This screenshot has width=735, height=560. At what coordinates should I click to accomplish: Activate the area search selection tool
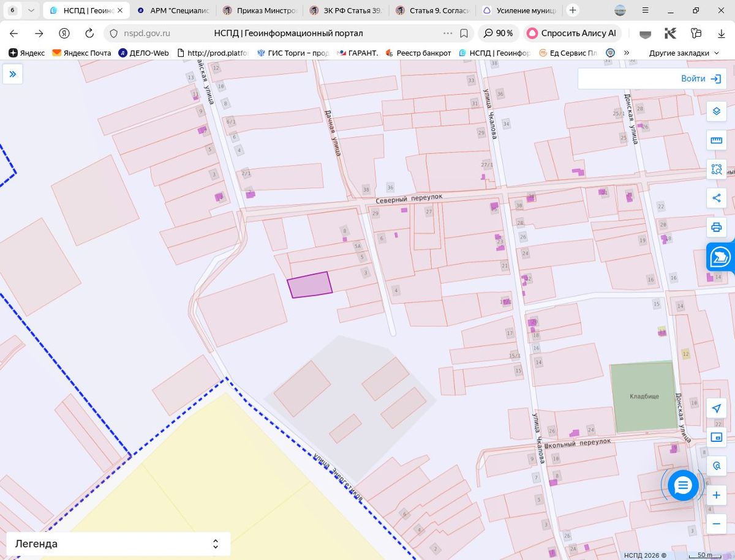[716, 169]
